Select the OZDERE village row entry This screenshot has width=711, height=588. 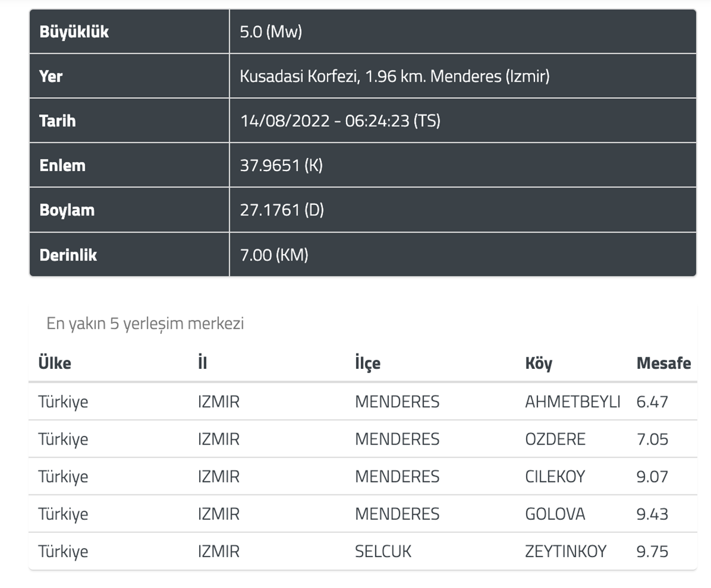(x=555, y=439)
